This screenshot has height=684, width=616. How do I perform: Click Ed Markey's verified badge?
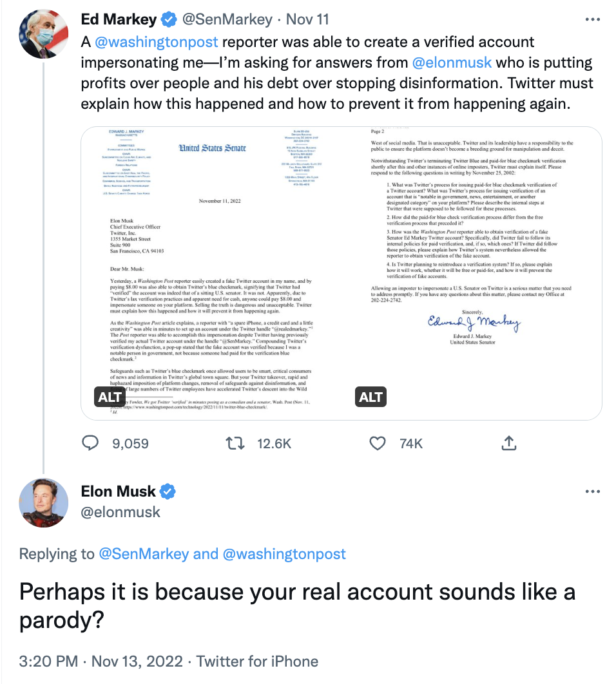169,19
